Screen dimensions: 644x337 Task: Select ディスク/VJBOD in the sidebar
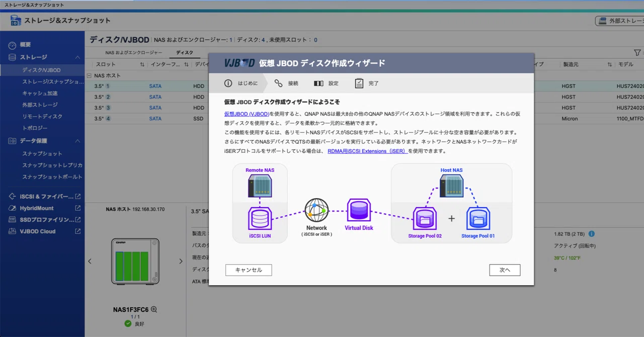click(42, 70)
